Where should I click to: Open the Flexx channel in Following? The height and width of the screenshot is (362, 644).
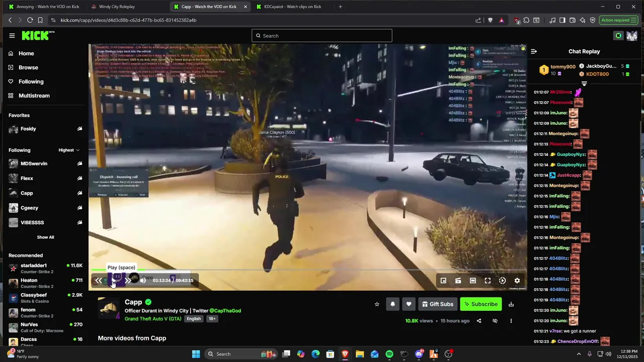coord(45,178)
